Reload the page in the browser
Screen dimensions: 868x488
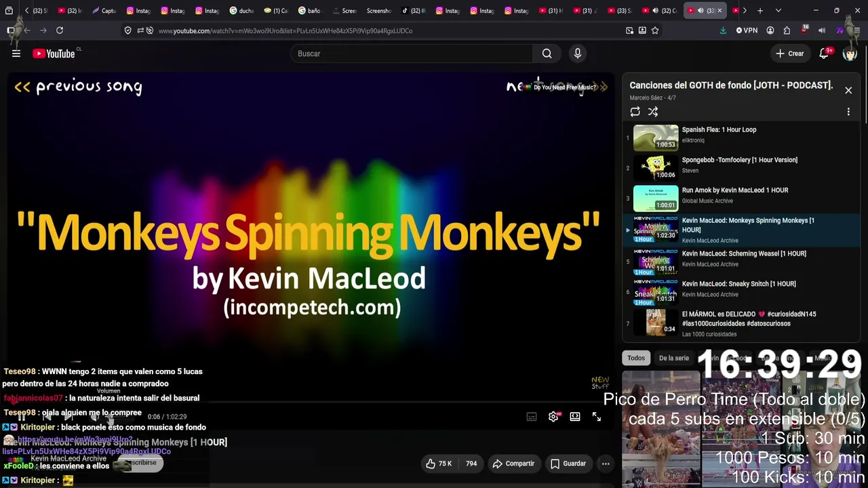pyautogui.click(x=60, y=30)
